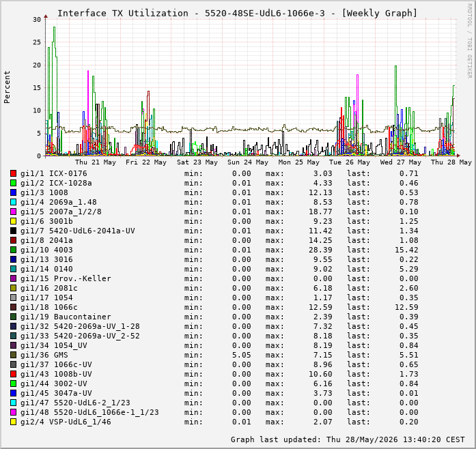This screenshot has height=449, width=476.
Task: Click the max value 28.39
Action: (320, 250)
